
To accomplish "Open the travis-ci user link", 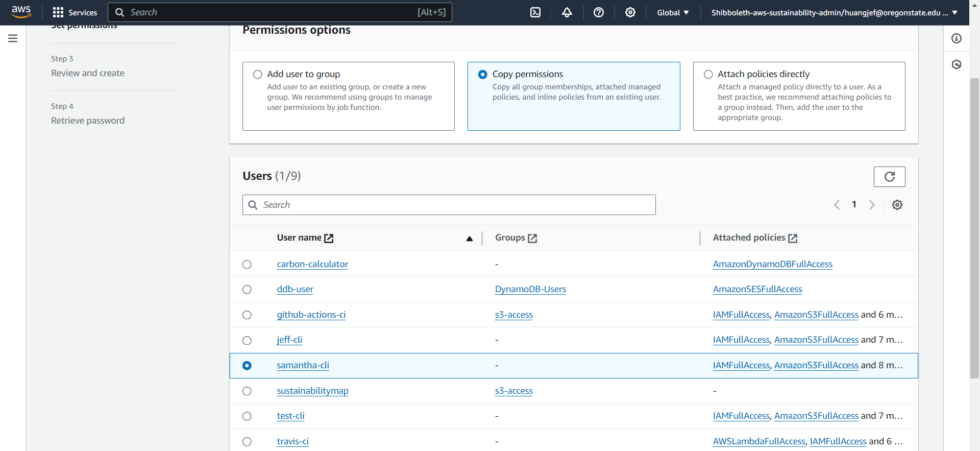I will (293, 441).
